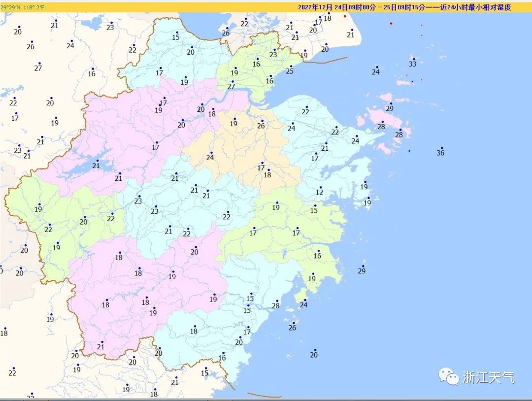Click station 26 on the northern lake shore

coord(227,29)
